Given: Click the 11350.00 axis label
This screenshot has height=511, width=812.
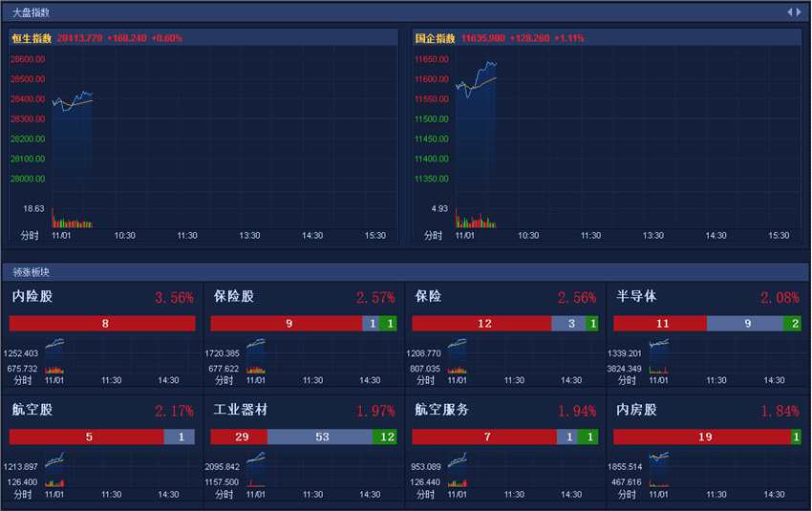Looking at the screenshot, I should 432,179.
